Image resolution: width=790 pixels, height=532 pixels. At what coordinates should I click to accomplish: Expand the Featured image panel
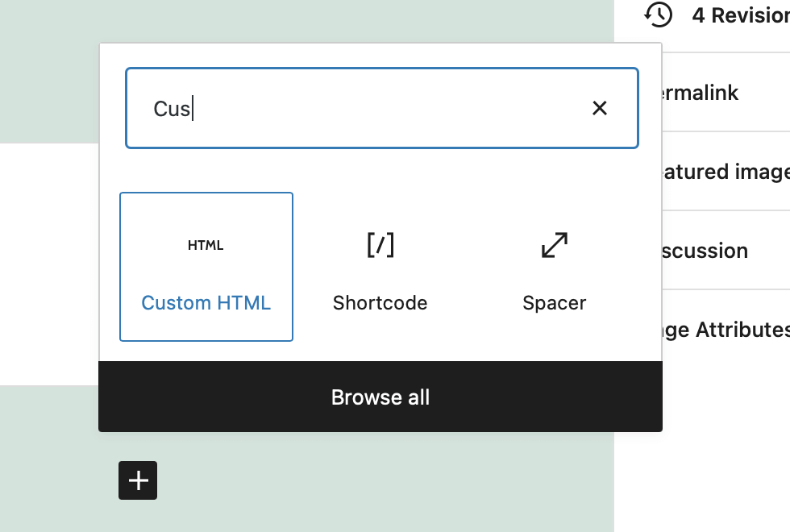coord(726,172)
